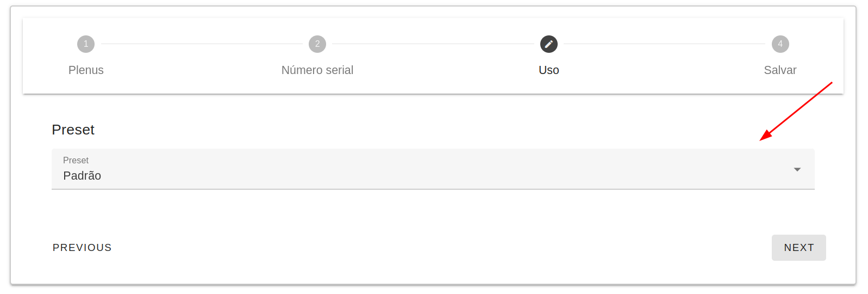Click the Uso step label

pos(548,70)
